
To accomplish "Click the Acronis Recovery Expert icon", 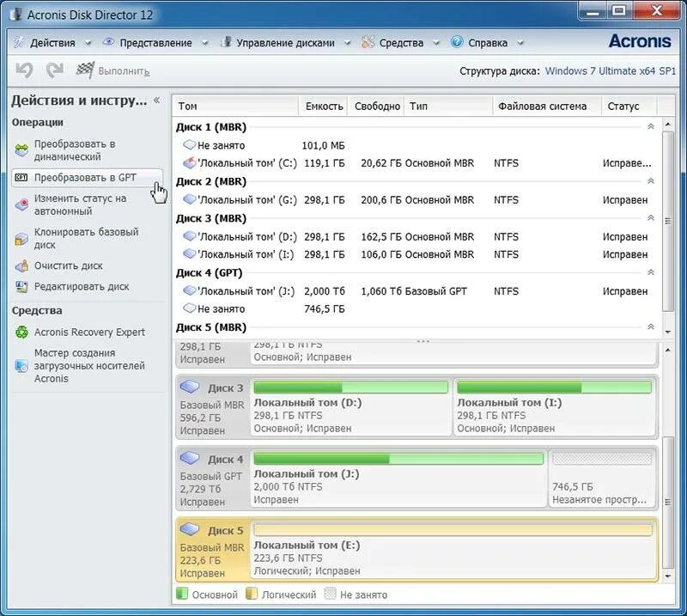I will [x=21, y=332].
